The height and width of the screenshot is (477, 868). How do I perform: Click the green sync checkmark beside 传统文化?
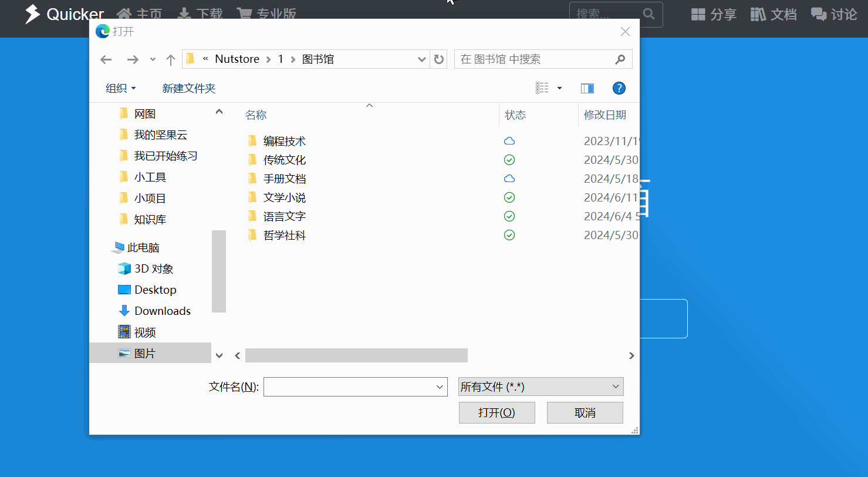click(x=509, y=160)
